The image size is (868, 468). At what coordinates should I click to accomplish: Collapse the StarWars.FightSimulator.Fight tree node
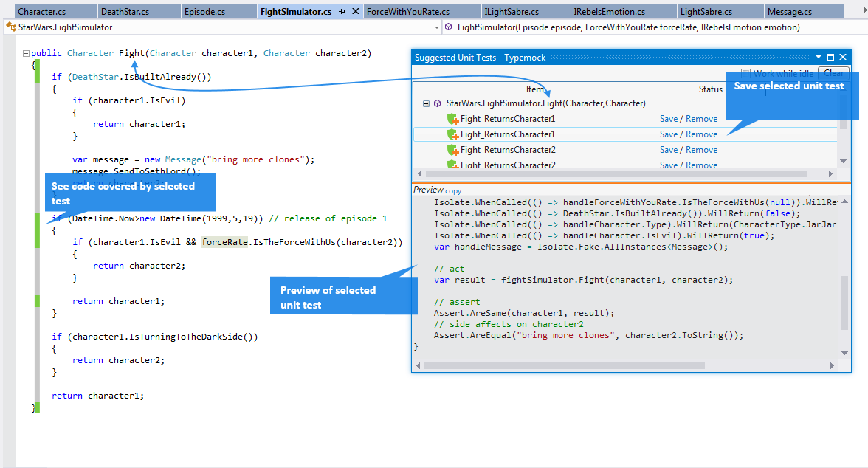point(426,103)
